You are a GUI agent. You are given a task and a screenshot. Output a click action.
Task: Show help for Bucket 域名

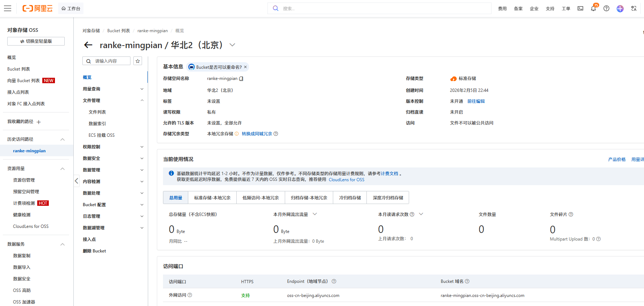point(467,281)
